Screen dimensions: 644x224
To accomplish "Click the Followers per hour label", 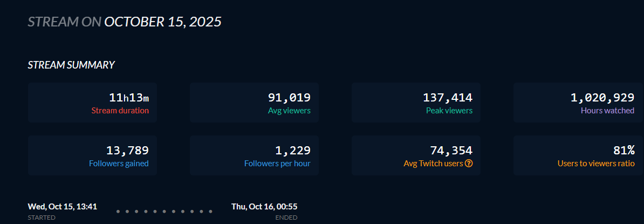I will coord(277,163).
